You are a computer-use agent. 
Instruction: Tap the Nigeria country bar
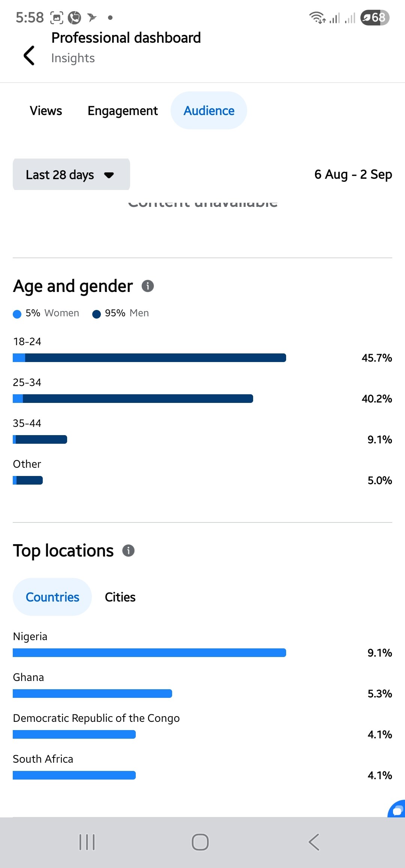coord(149,652)
